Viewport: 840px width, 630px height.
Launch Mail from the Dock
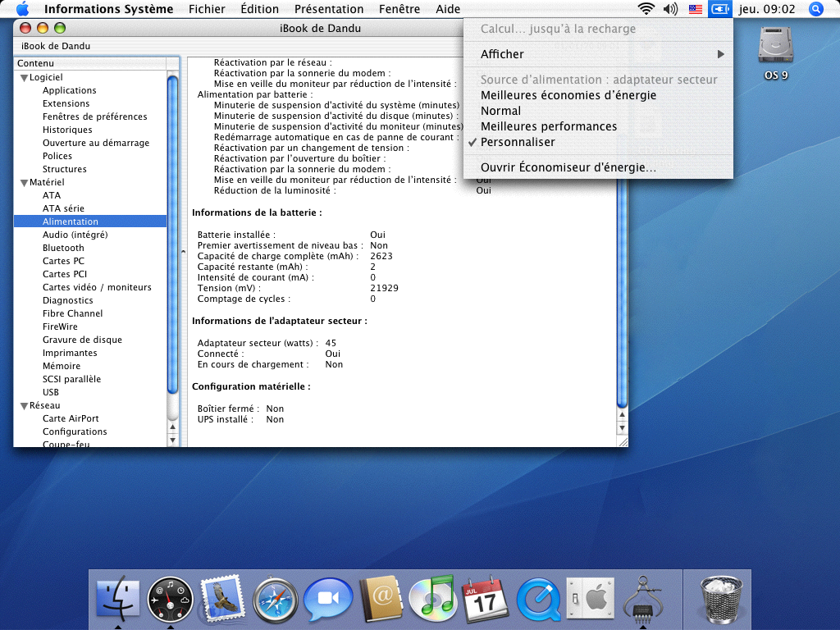tap(222, 597)
